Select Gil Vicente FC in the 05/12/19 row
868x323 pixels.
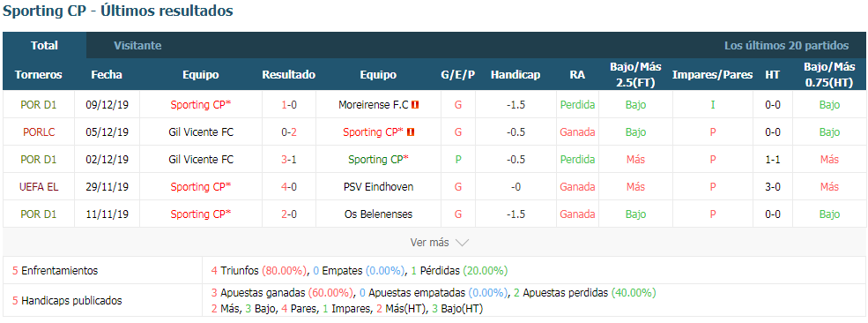click(x=201, y=131)
